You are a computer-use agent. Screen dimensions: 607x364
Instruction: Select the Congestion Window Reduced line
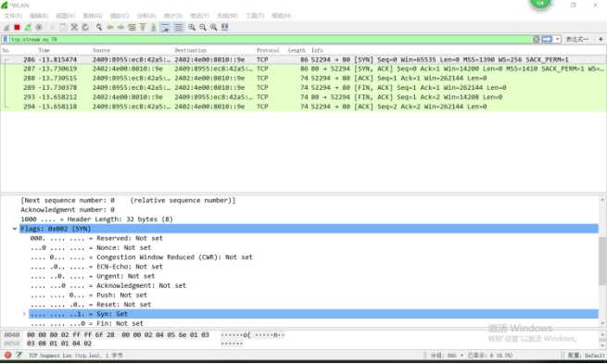tap(141, 257)
